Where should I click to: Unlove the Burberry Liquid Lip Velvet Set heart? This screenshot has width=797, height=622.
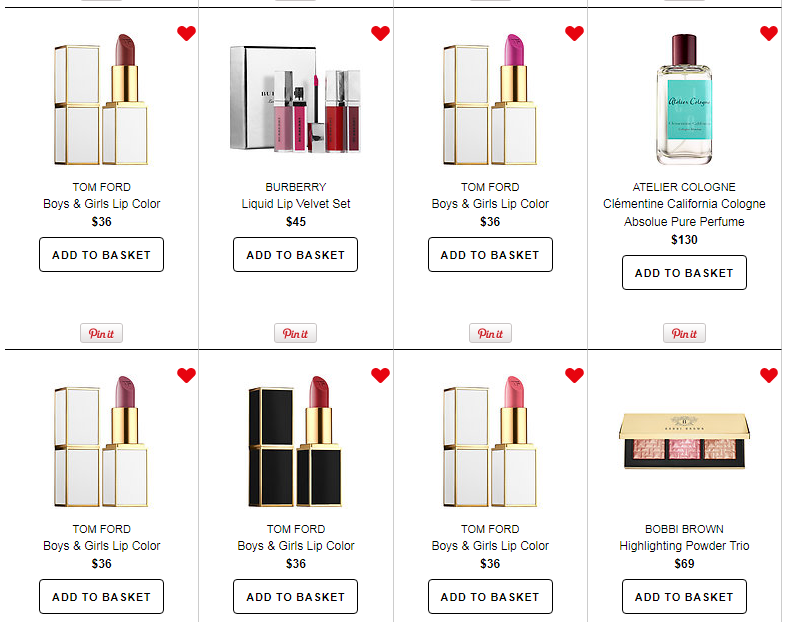pos(380,33)
